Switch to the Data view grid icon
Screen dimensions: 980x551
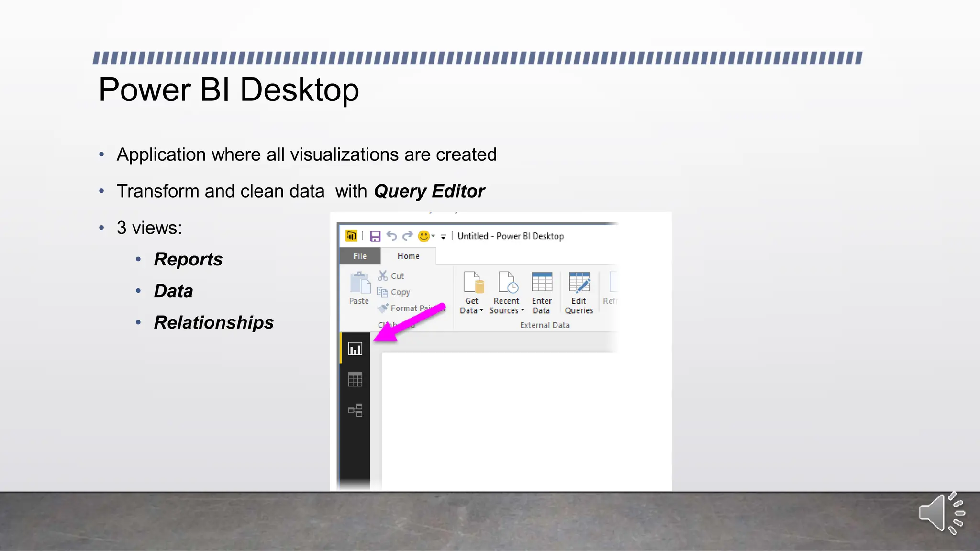[355, 380]
